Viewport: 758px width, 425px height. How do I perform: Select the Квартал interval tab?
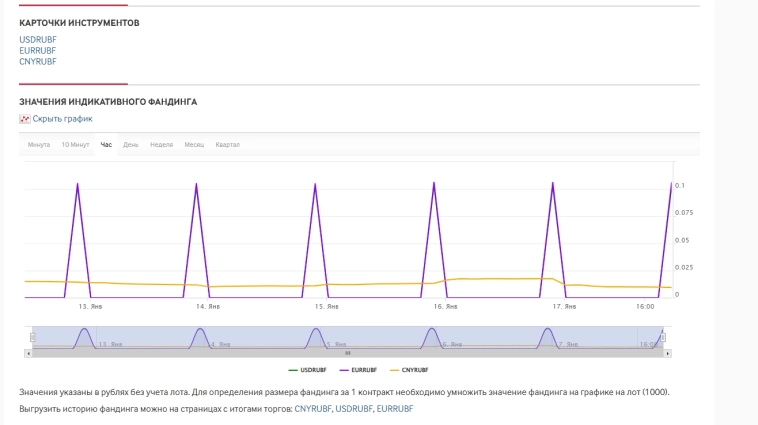228,145
